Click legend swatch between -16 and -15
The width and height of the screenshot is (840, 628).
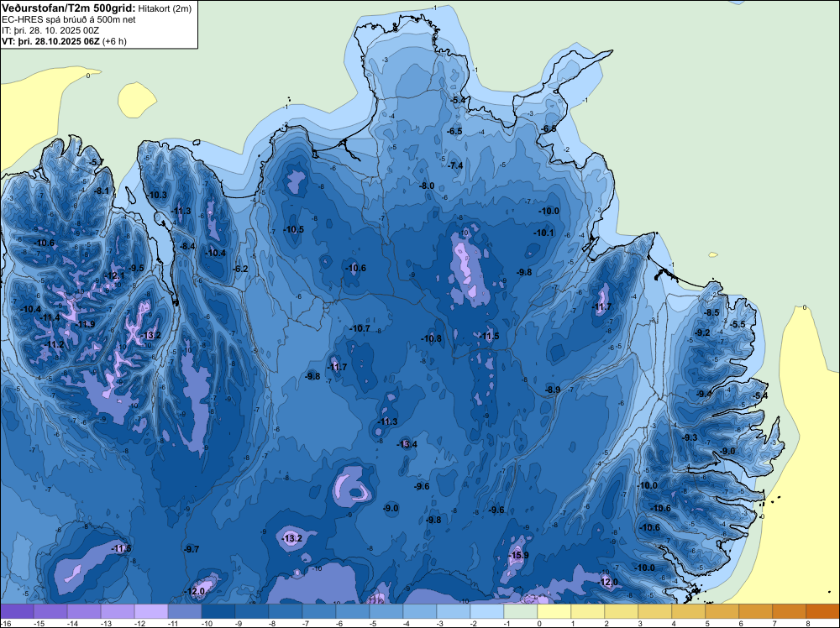pos(17,611)
